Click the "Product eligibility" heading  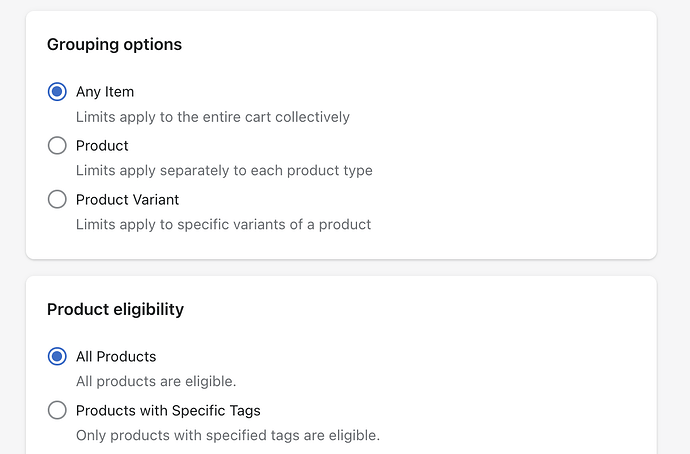coord(115,309)
